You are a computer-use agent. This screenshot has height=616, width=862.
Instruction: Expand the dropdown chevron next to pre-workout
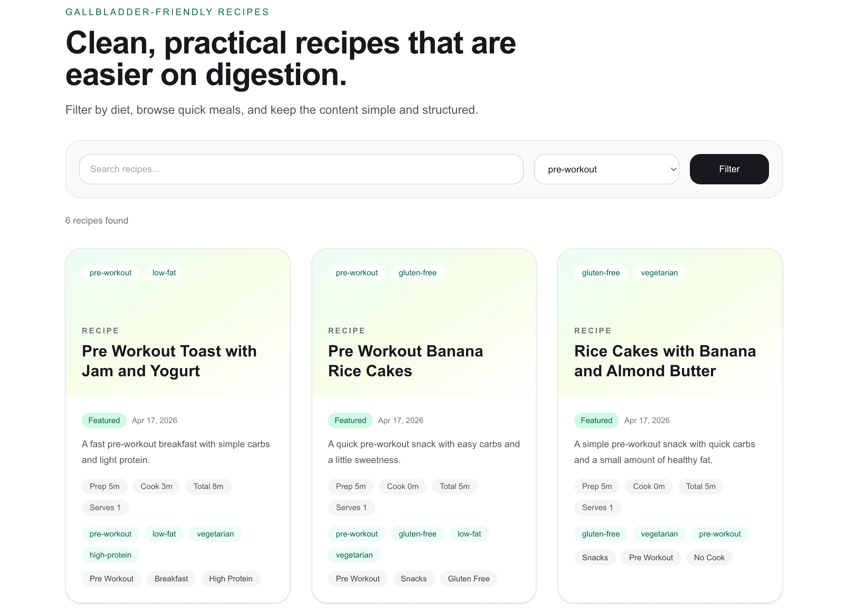coord(672,169)
